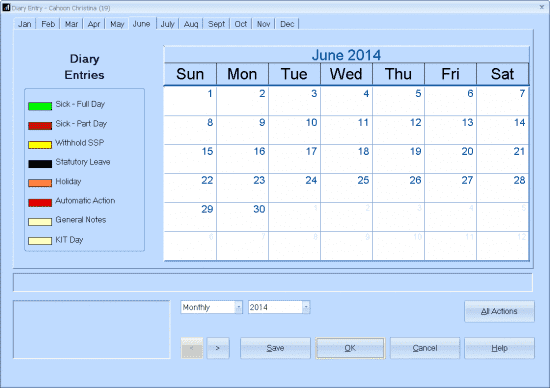Switch to the Jan tab
This screenshot has width=550, height=388.
(25, 24)
